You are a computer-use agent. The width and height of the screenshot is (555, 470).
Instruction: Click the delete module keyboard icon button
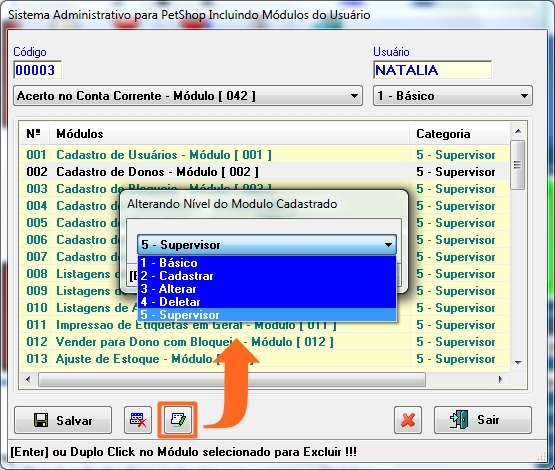pos(138,420)
